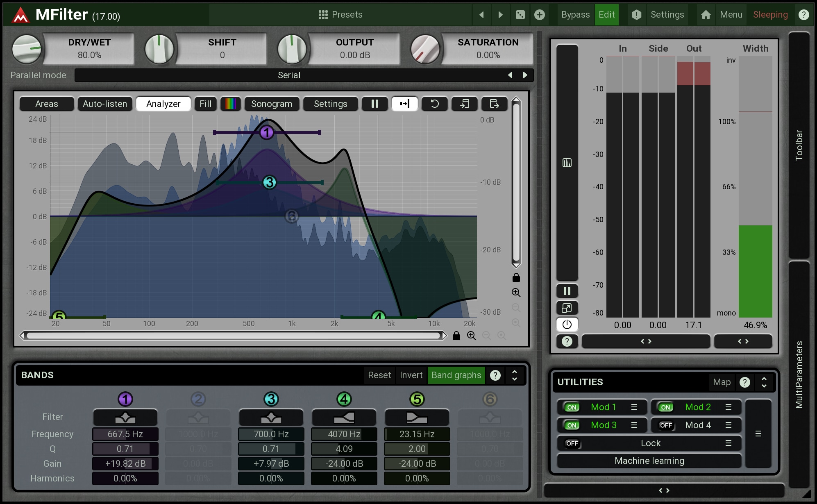The width and height of the screenshot is (817, 504).
Task: Click the reset graph undo icon
Action: point(434,104)
